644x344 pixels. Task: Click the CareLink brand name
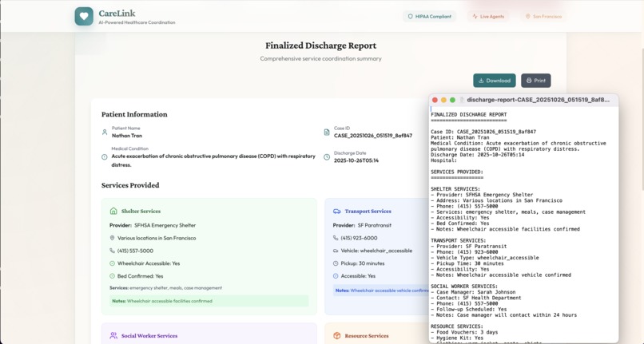point(117,13)
